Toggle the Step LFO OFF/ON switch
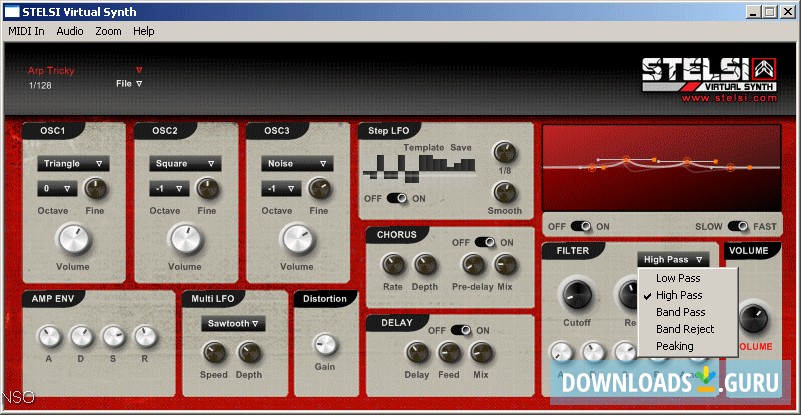 pyautogui.click(x=396, y=198)
